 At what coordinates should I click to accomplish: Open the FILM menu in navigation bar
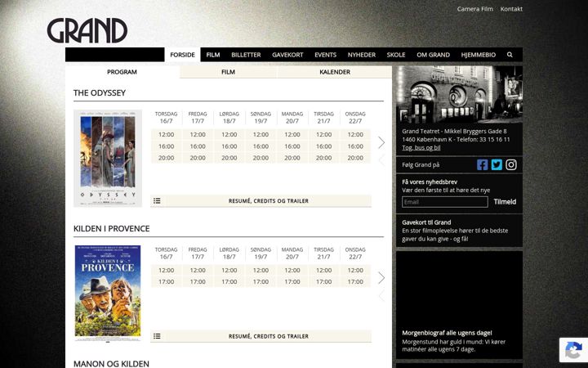[x=213, y=55]
